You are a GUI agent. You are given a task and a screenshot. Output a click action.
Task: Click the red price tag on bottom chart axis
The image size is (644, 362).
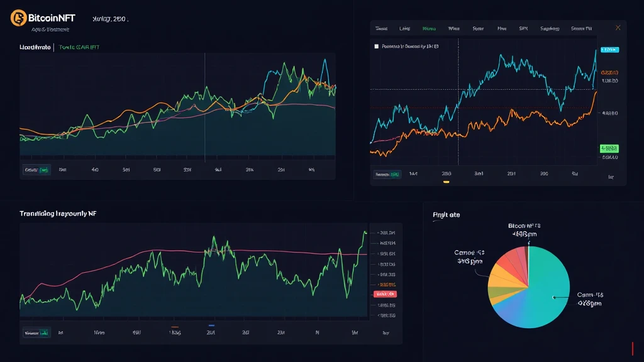click(x=385, y=293)
